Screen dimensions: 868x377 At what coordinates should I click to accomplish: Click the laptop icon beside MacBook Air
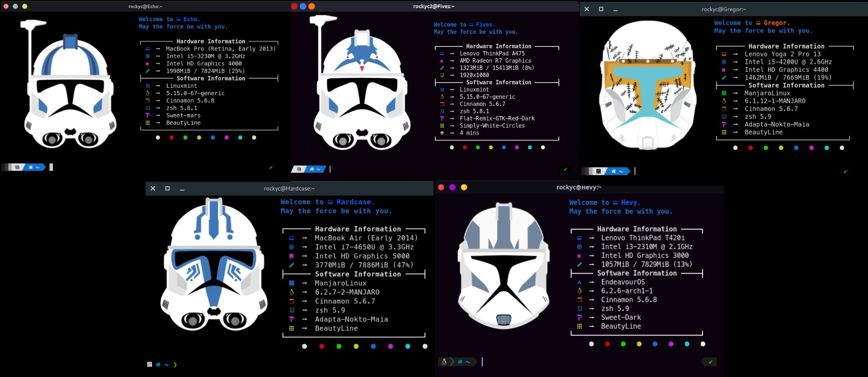pos(292,238)
